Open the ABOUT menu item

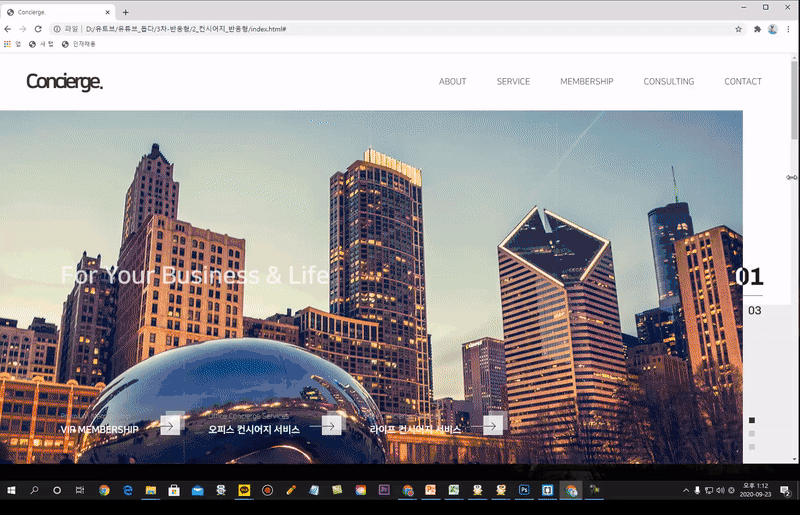pyautogui.click(x=453, y=82)
